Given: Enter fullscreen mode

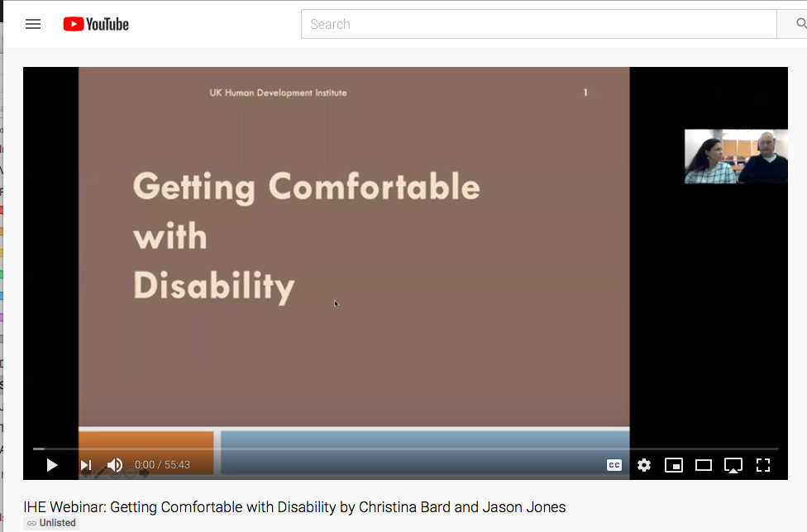Looking at the screenshot, I should [x=763, y=465].
